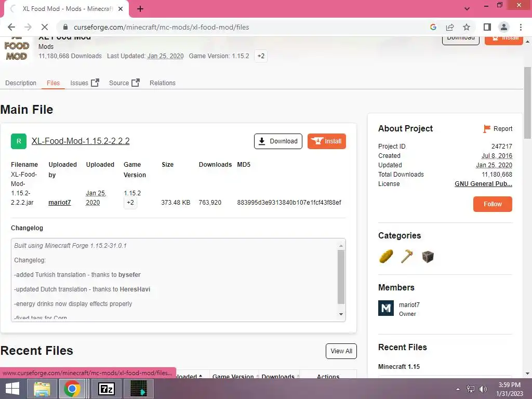Viewport: 532px width, 399px height.
Task: Open volume control tray icon
Action: 483,389
